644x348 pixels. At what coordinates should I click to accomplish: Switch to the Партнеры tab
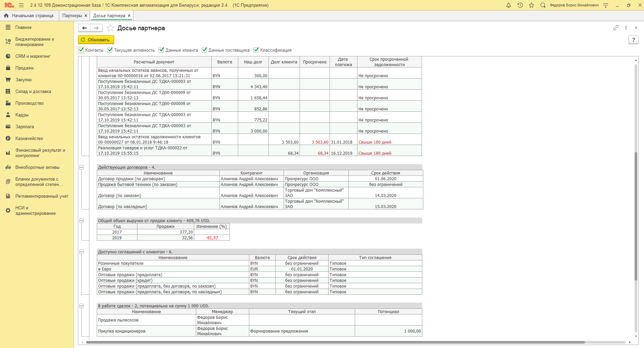(72, 16)
